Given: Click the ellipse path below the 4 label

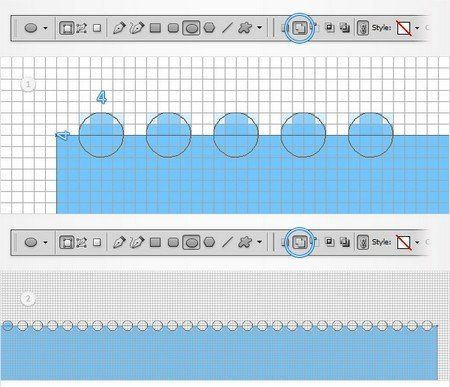Looking at the screenshot, I should tap(101, 135).
